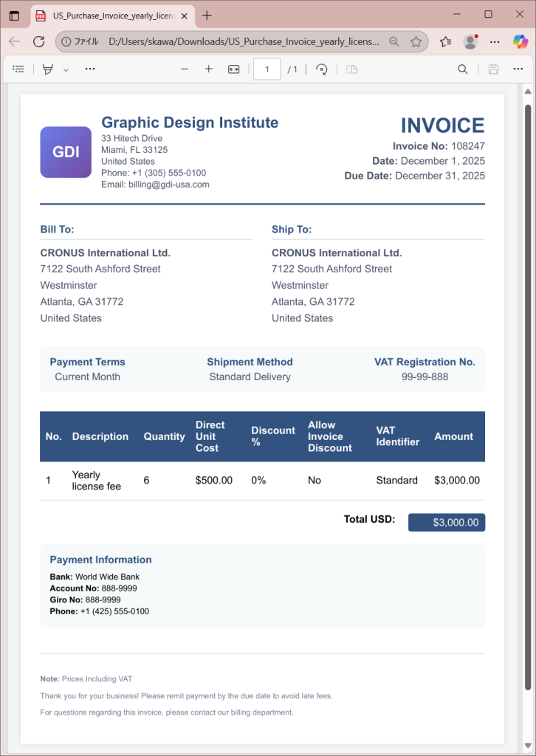Viewport: 536px width, 756px height.
Task: Fit PDF to page width
Action: tap(234, 69)
